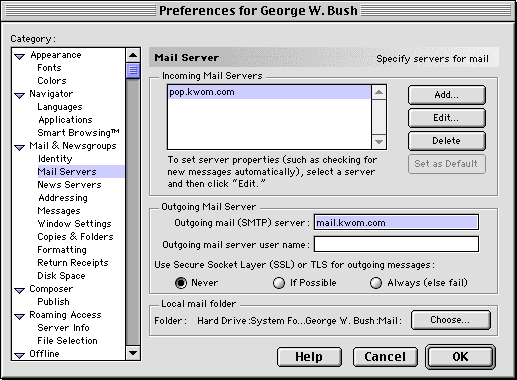Confirm preferences with OK

460,357
